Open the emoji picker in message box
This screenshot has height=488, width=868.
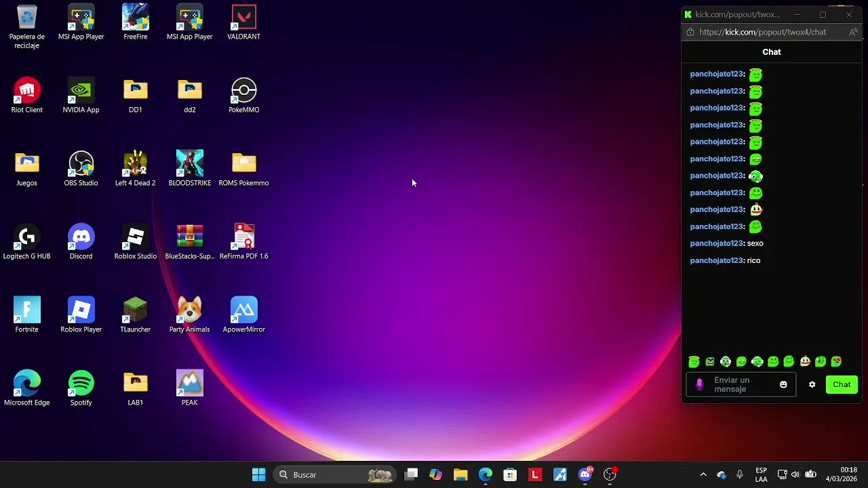pos(783,384)
